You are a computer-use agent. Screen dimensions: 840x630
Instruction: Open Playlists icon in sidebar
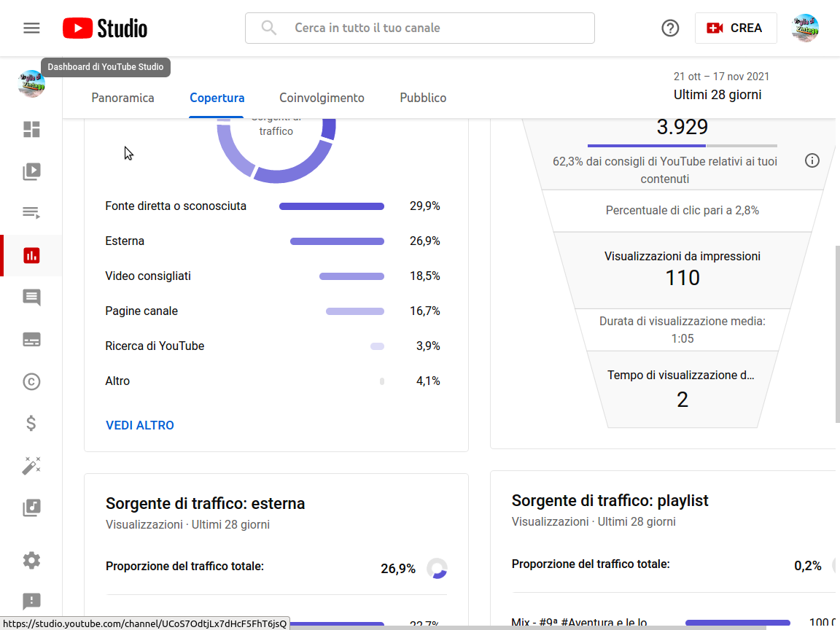pyautogui.click(x=31, y=213)
